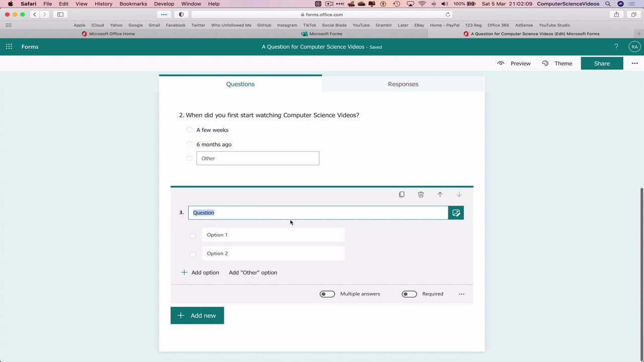Add option to question 3
The height and width of the screenshot is (362, 644).
200,273
